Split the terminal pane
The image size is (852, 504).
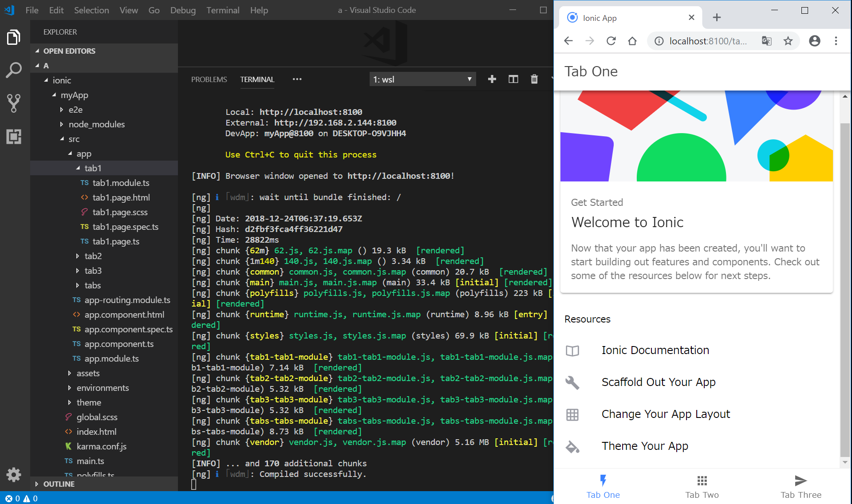tap(513, 79)
